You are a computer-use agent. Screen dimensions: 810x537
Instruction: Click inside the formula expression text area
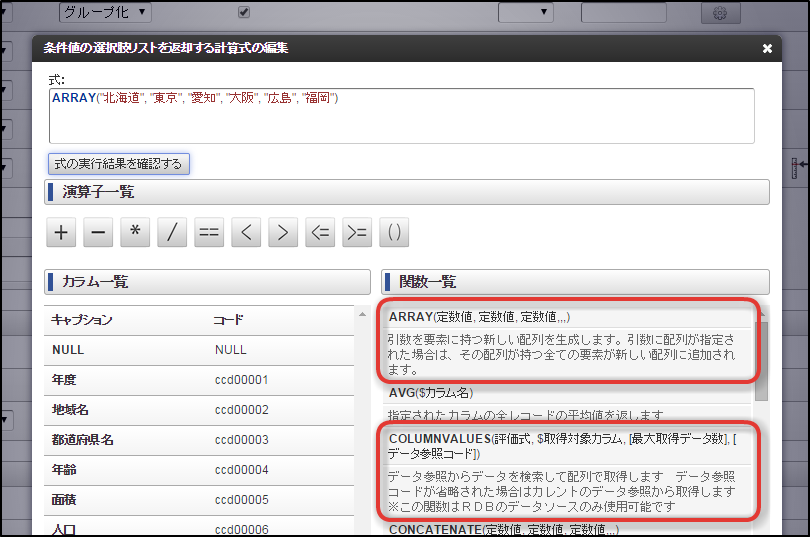pos(401,116)
